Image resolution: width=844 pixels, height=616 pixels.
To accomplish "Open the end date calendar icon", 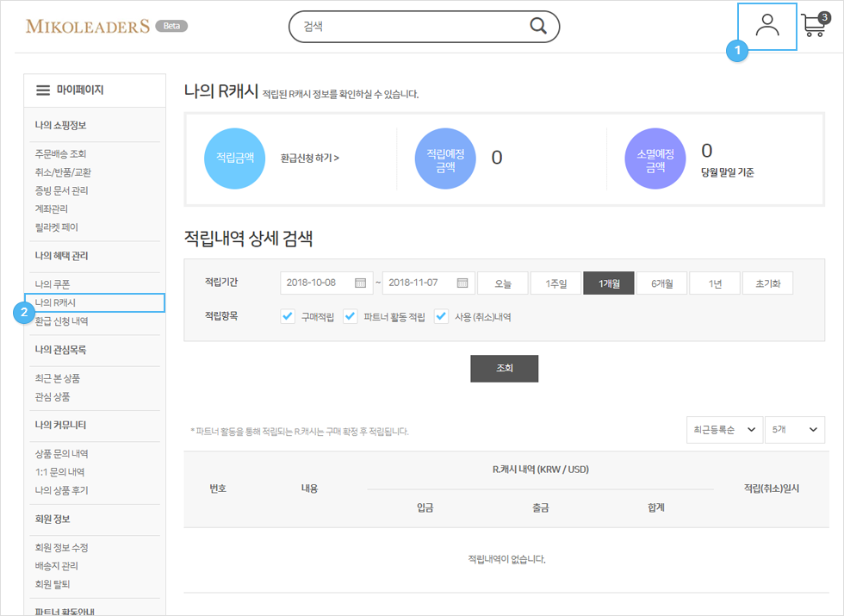I will point(462,283).
